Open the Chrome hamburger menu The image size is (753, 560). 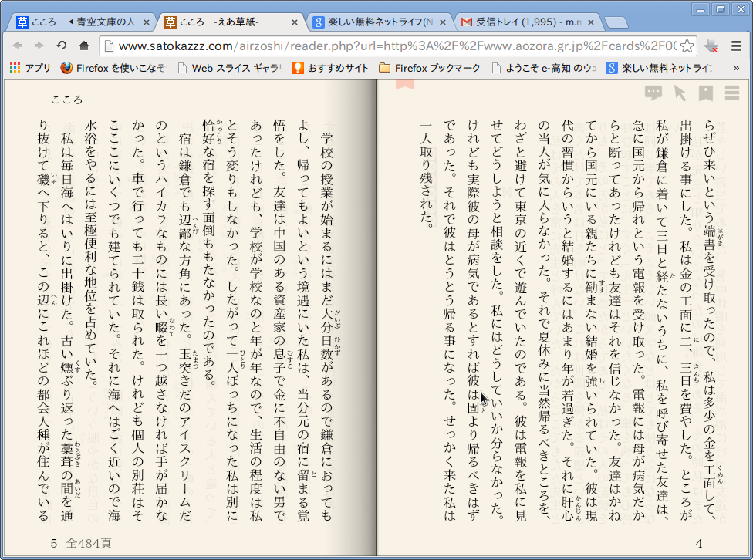(x=736, y=46)
